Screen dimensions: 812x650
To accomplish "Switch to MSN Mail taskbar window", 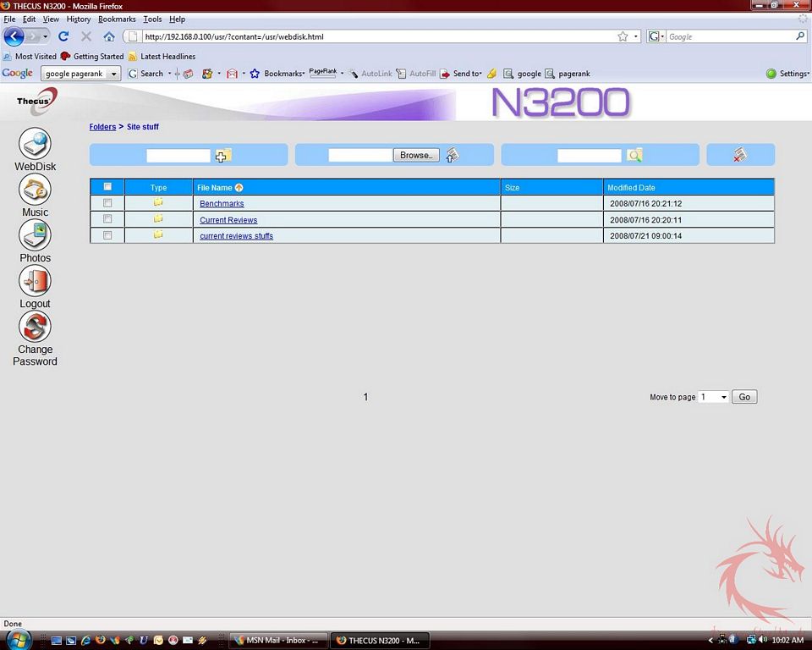I will pyautogui.click(x=277, y=640).
